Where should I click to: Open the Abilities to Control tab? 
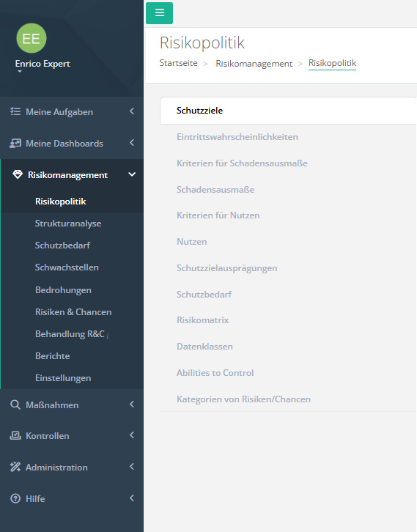click(215, 373)
